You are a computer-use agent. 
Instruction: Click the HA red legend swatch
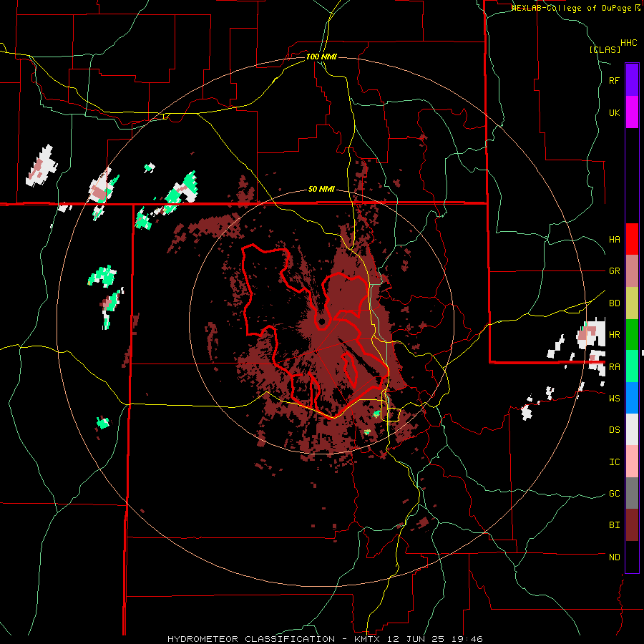[632, 239]
